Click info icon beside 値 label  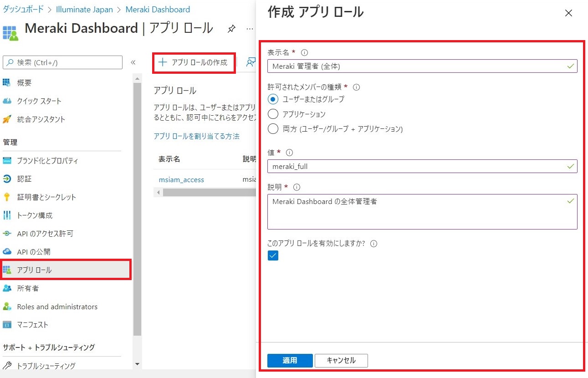(289, 153)
